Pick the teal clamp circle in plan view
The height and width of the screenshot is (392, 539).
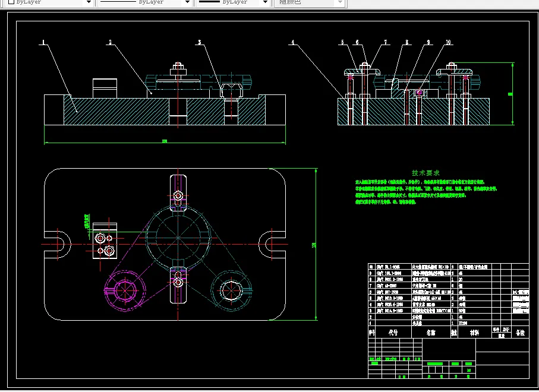point(232,290)
